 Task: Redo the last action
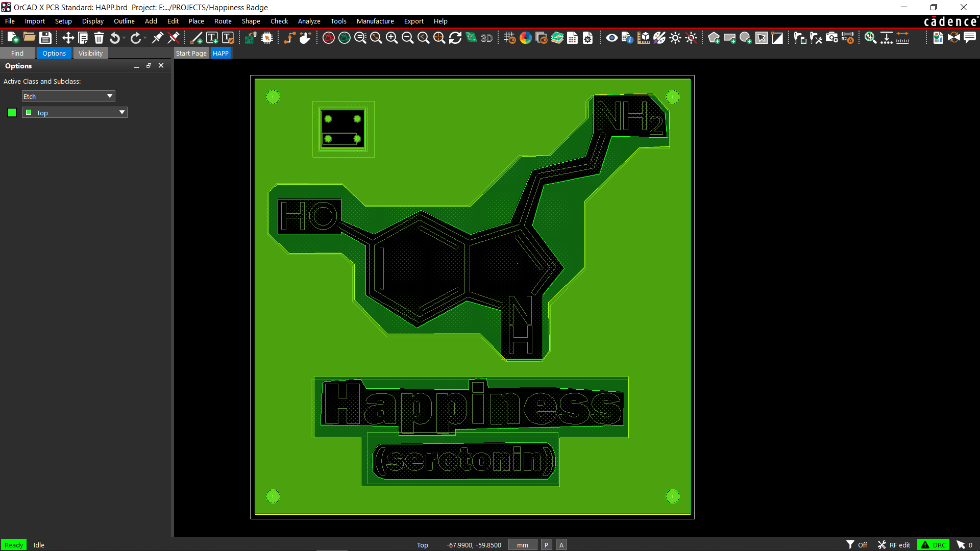click(x=135, y=38)
